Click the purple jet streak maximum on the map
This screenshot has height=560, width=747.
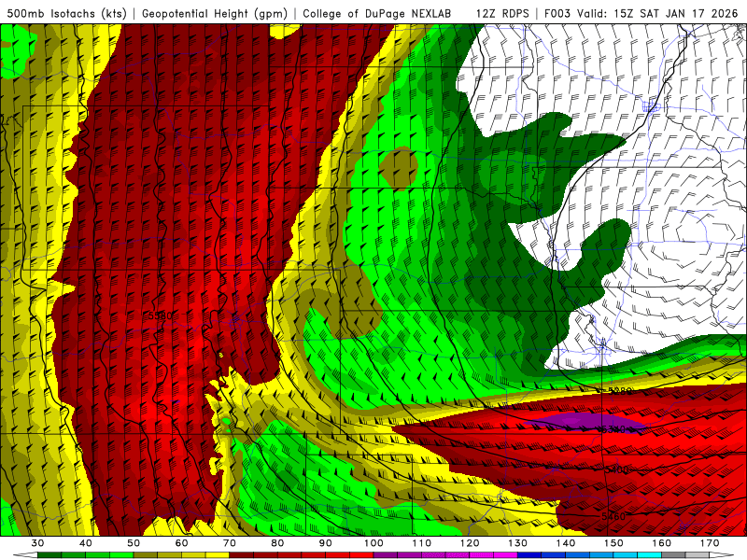(584, 423)
